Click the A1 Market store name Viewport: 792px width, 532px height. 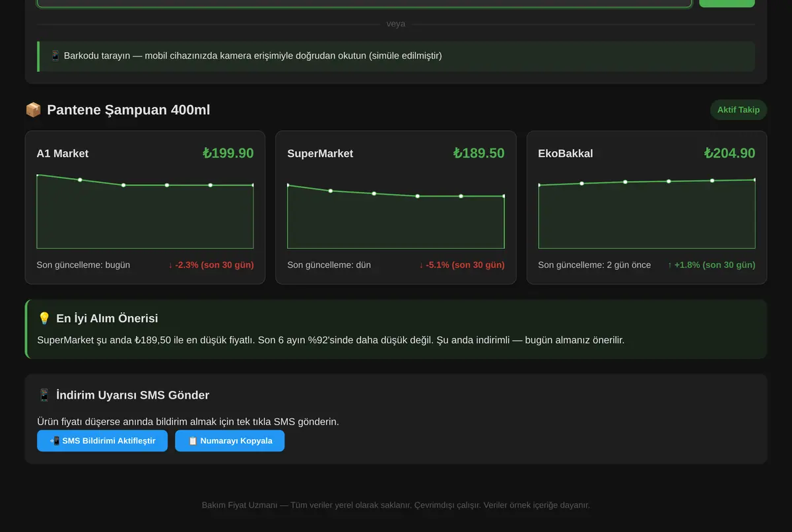coord(63,153)
